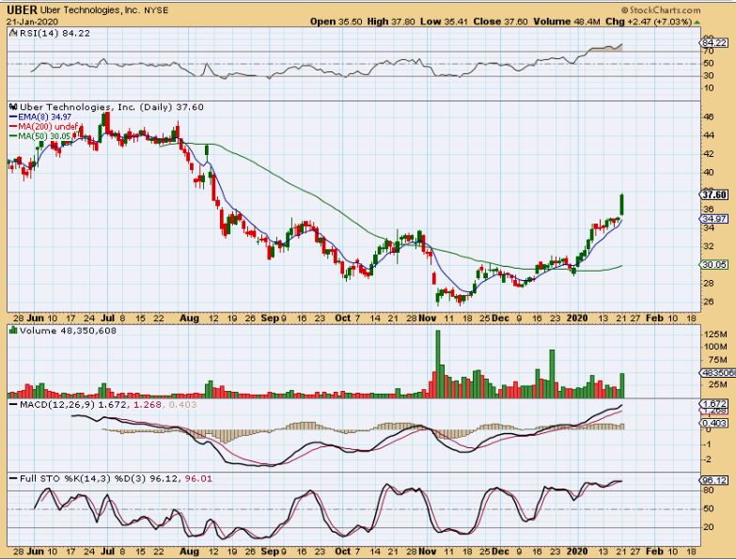The height and width of the screenshot is (560, 736).
Task: Select the MA(200) undef legend text
Action: tap(48, 127)
